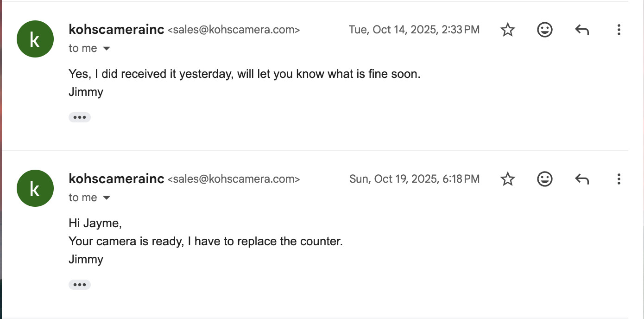Expand recipient details on Oct 14 email
Viewport: 644px width, 319px height.
(107, 49)
